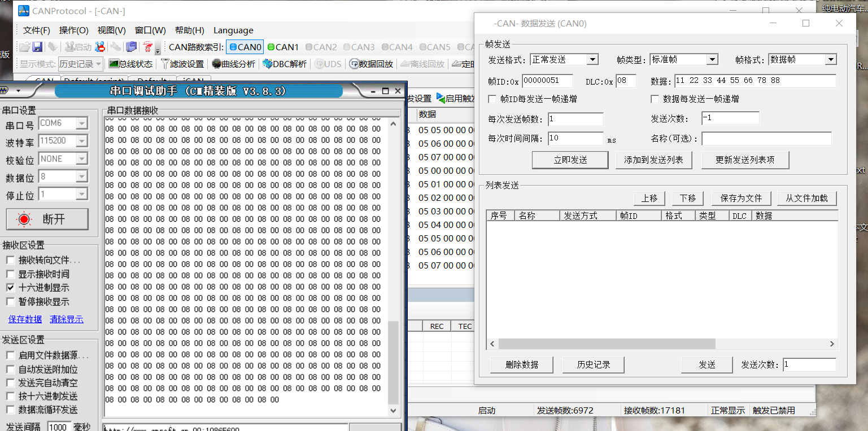Click 保存为文件 button
868x431 pixels.
(741, 198)
